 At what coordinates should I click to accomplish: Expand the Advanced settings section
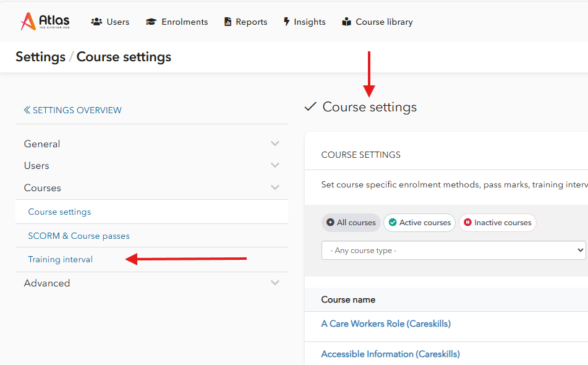pyautogui.click(x=275, y=283)
